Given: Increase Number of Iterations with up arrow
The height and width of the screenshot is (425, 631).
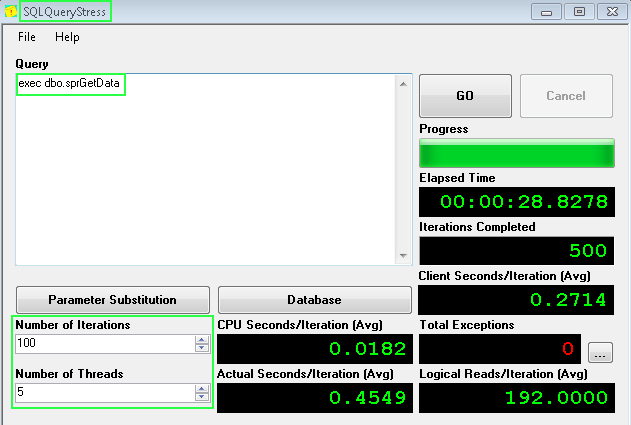Looking at the screenshot, I should 202,340.
